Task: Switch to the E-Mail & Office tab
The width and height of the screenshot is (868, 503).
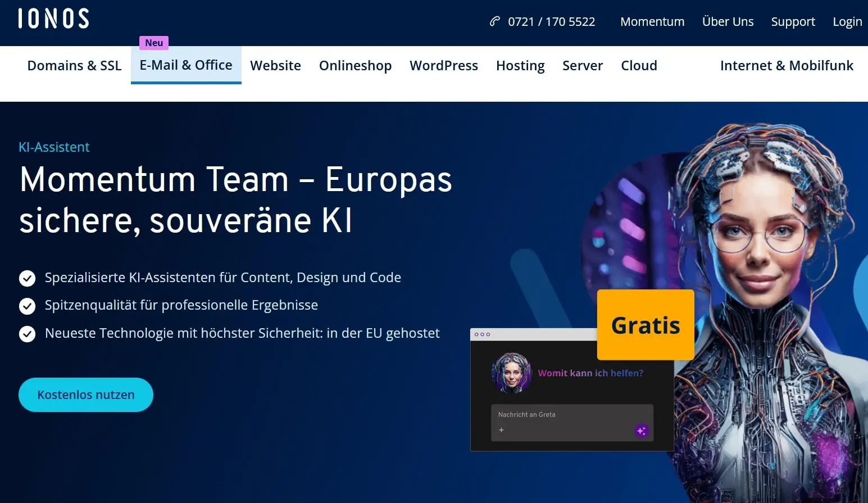Action: coord(186,65)
